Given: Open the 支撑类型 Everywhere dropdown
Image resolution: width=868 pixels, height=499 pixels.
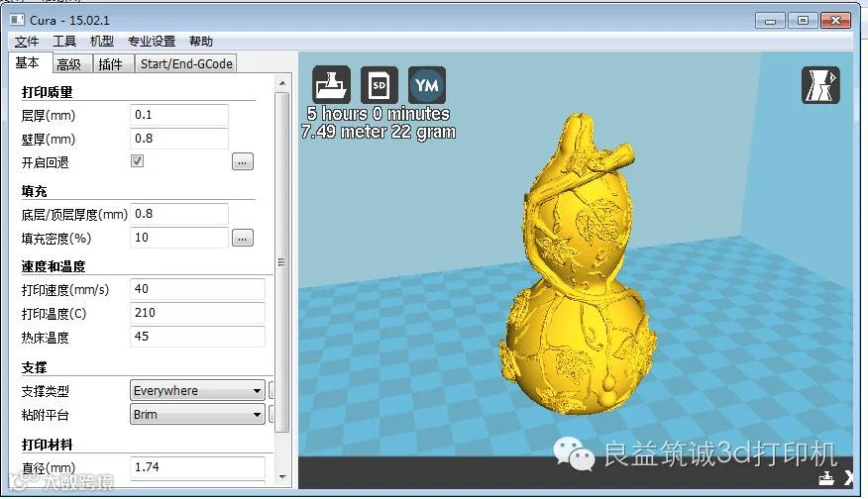Looking at the screenshot, I should click(x=197, y=390).
